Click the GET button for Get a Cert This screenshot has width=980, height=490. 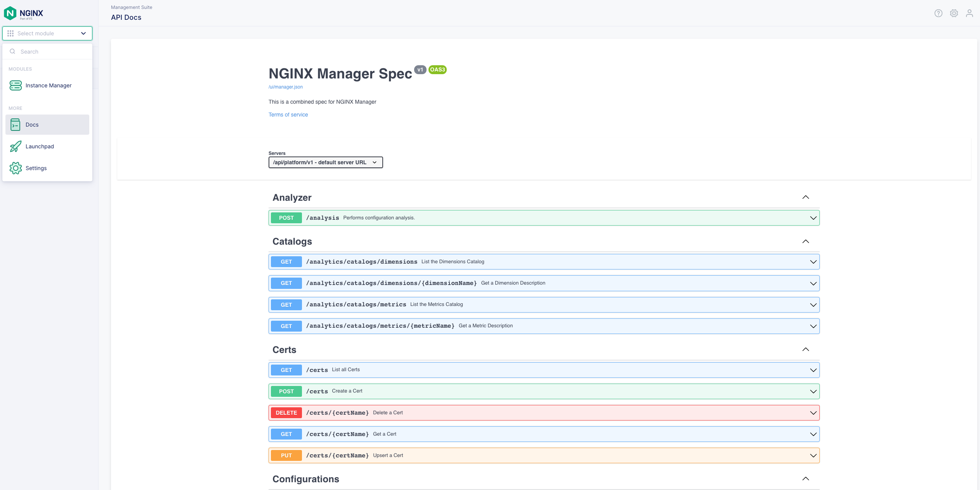click(x=286, y=434)
